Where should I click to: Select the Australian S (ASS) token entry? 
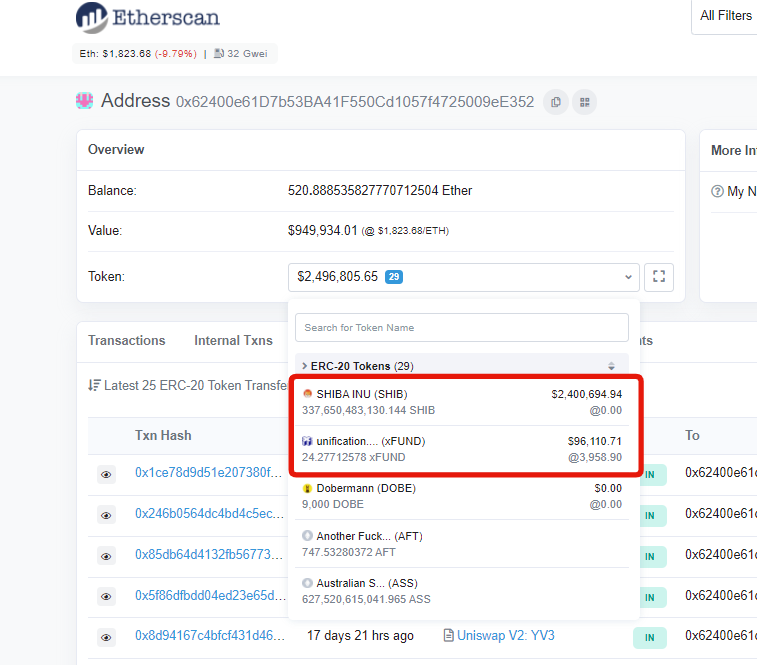(x=462, y=591)
